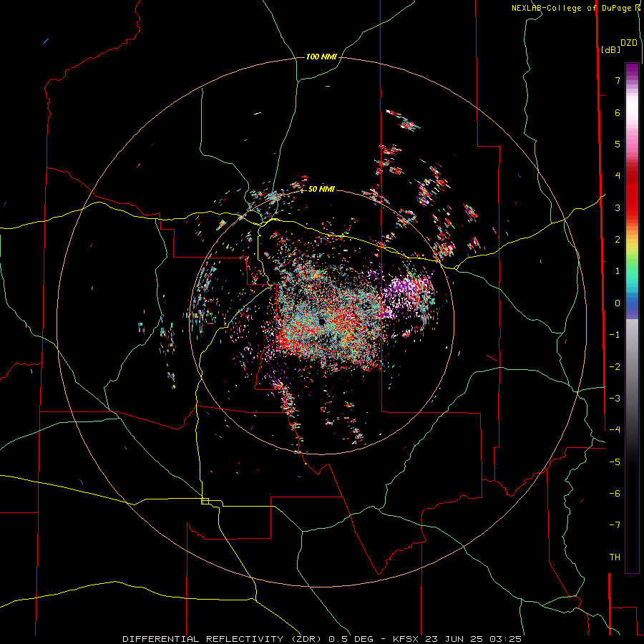
Task: Click the 3 dB value on the scale
Action: pos(618,208)
